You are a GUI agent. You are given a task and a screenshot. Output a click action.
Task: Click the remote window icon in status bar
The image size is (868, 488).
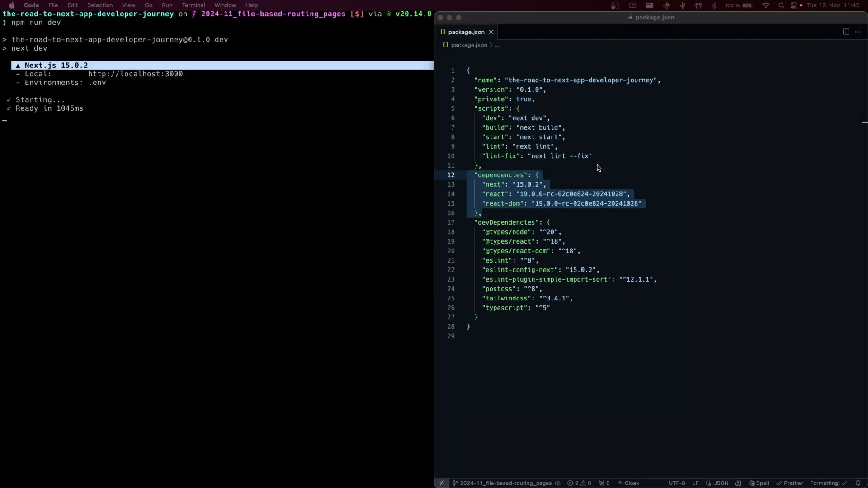click(442, 483)
